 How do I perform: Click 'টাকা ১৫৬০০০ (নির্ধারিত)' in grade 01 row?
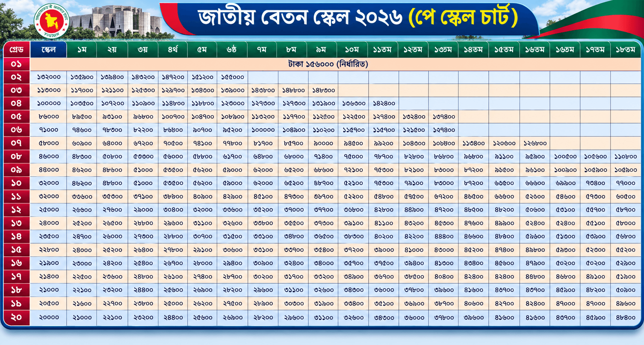pyautogui.click(x=328, y=64)
